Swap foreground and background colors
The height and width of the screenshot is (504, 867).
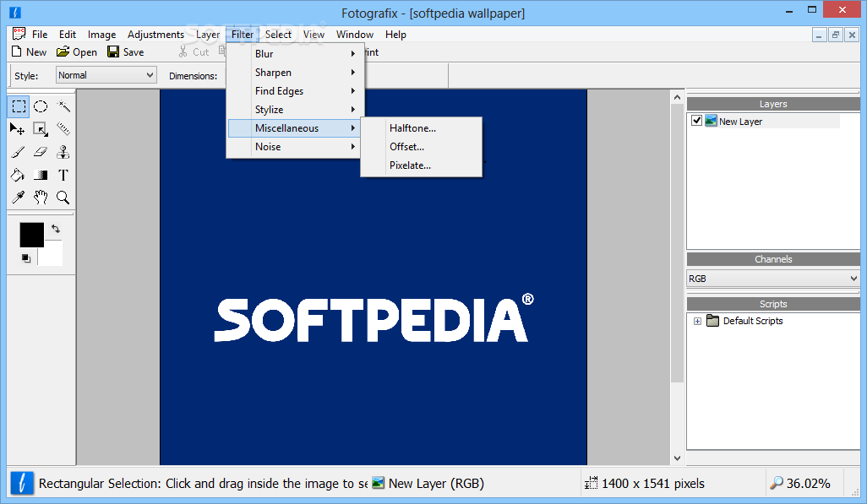[55, 228]
